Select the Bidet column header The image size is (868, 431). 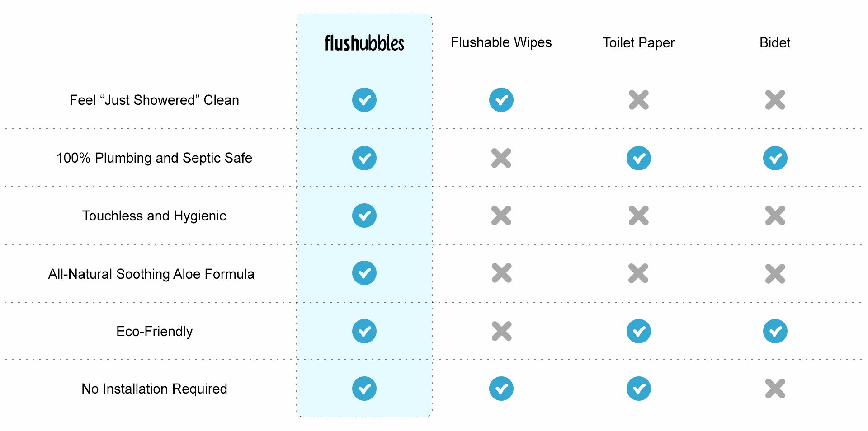[x=775, y=43]
